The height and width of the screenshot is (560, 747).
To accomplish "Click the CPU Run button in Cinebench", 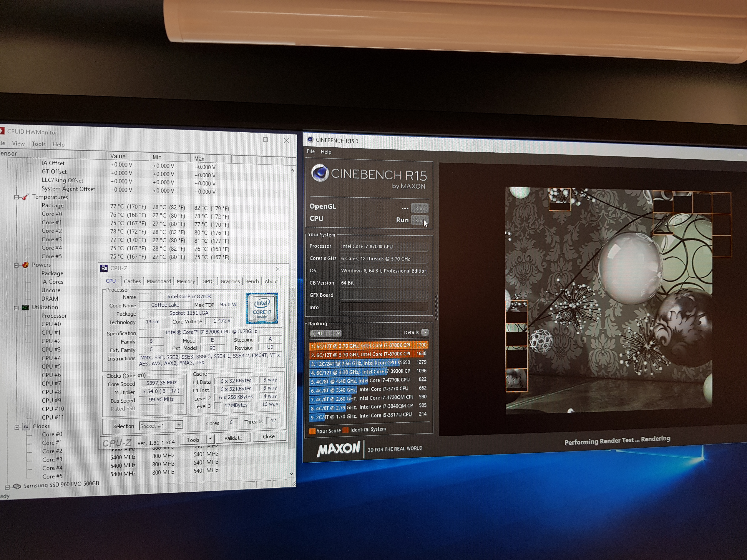I will point(419,220).
